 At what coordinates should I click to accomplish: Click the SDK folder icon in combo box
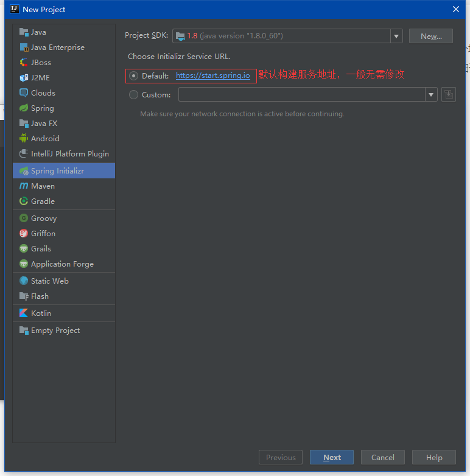(x=180, y=36)
